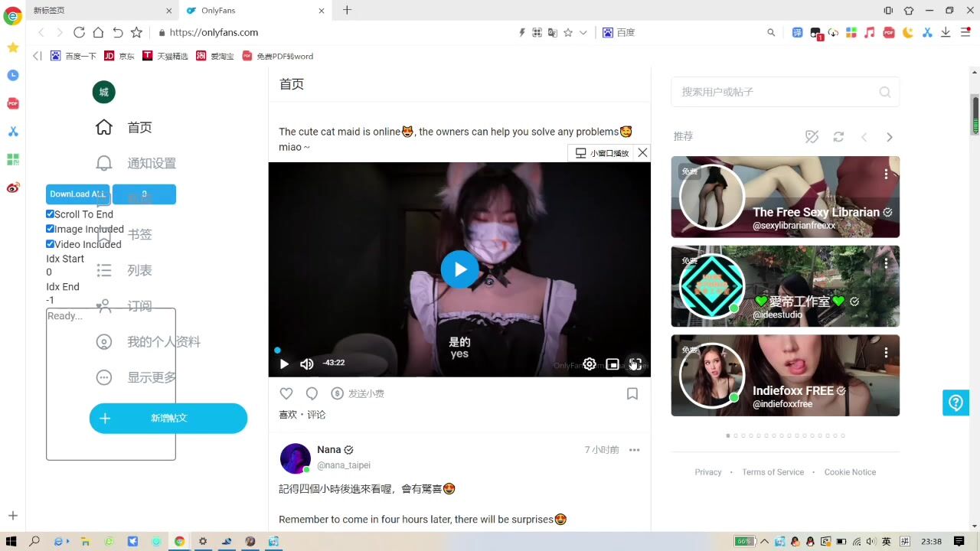Bookmark the post with the bookmark icon

click(x=632, y=393)
